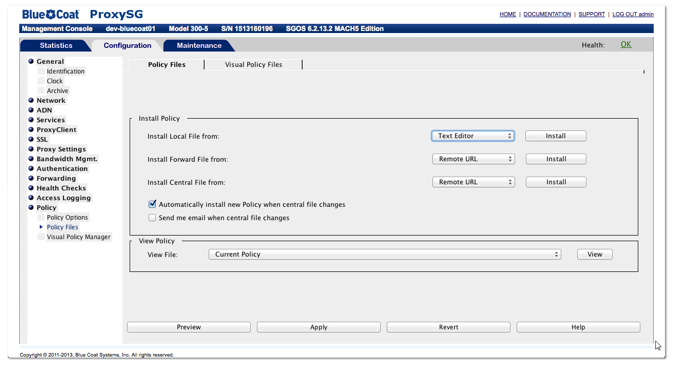Switch to the Maintenance tab
This screenshot has width=675, height=366.
[199, 45]
